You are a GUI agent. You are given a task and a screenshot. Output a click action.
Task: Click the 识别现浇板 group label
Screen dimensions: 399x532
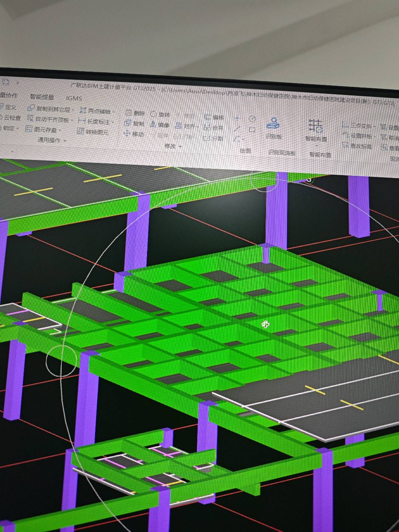pyautogui.click(x=282, y=153)
